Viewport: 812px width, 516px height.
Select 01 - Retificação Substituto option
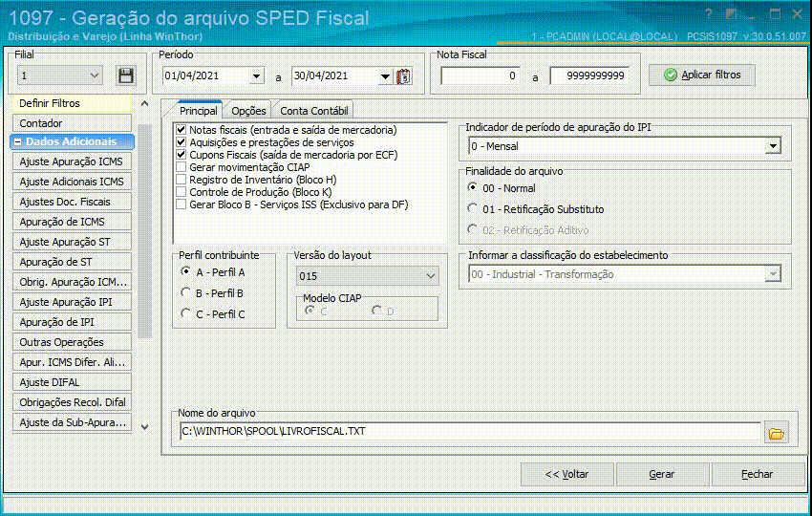point(472,208)
